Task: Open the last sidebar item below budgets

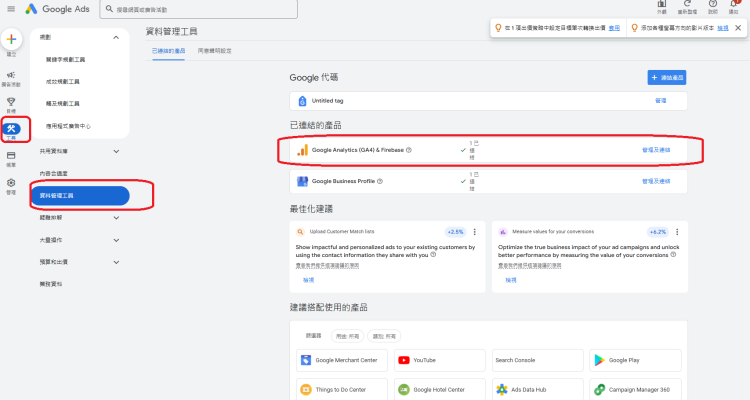Action: (x=51, y=284)
